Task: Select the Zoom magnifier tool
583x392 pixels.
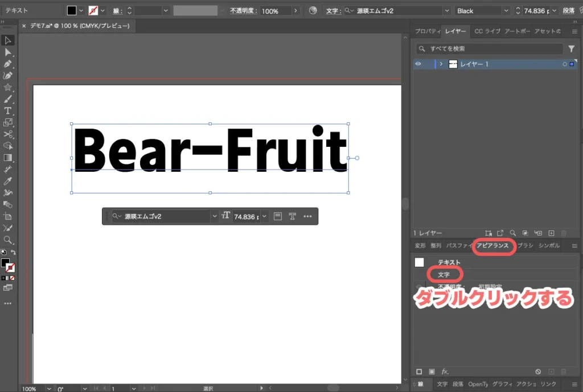Action: pyautogui.click(x=8, y=240)
